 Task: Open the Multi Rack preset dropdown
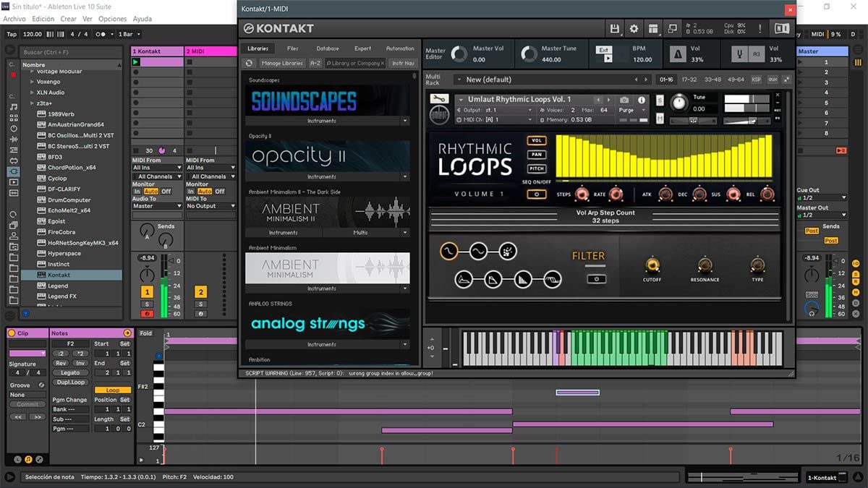(x=553, y=80)
